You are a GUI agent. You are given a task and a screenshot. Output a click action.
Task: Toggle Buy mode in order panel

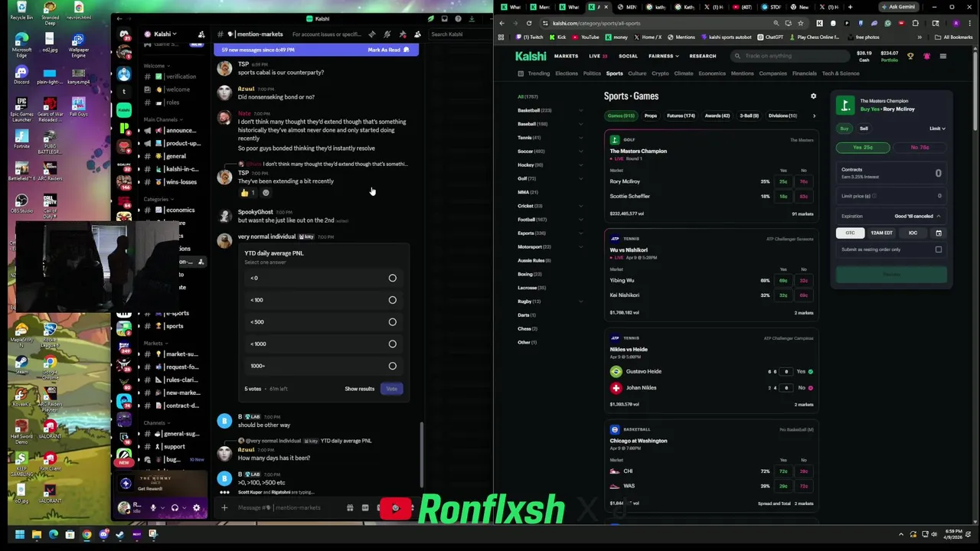[844, 129]
